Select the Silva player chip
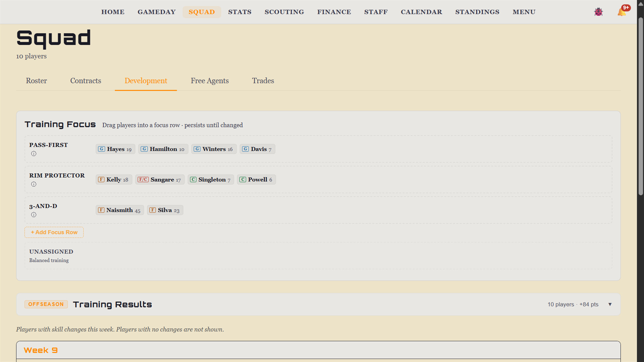644x362 pixels. click(x=165, y=210)
